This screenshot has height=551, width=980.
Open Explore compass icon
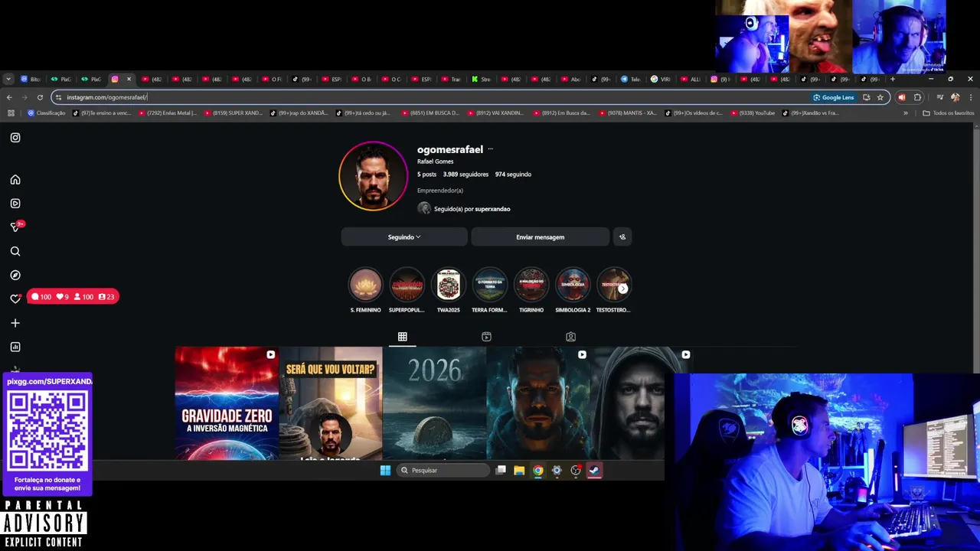tap(15, 275)
